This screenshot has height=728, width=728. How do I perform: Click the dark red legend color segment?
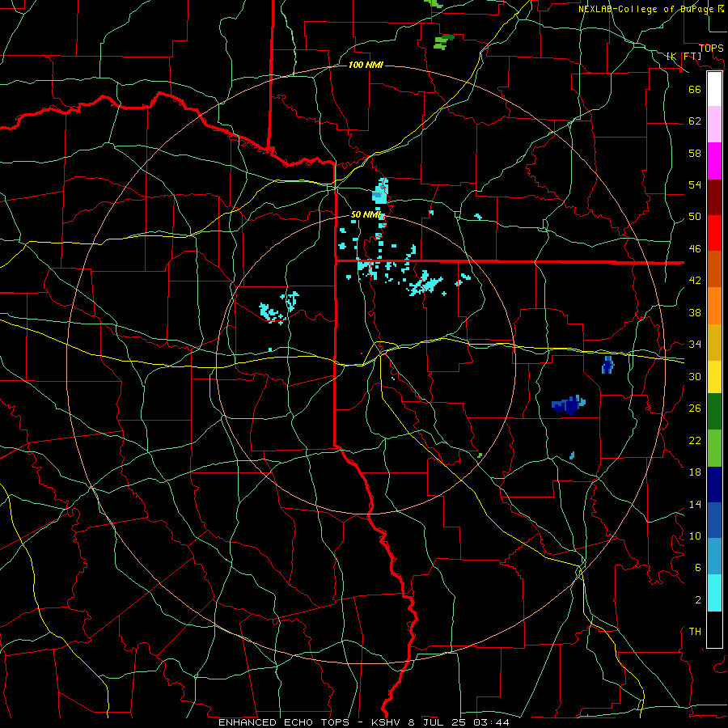[714, 197]
